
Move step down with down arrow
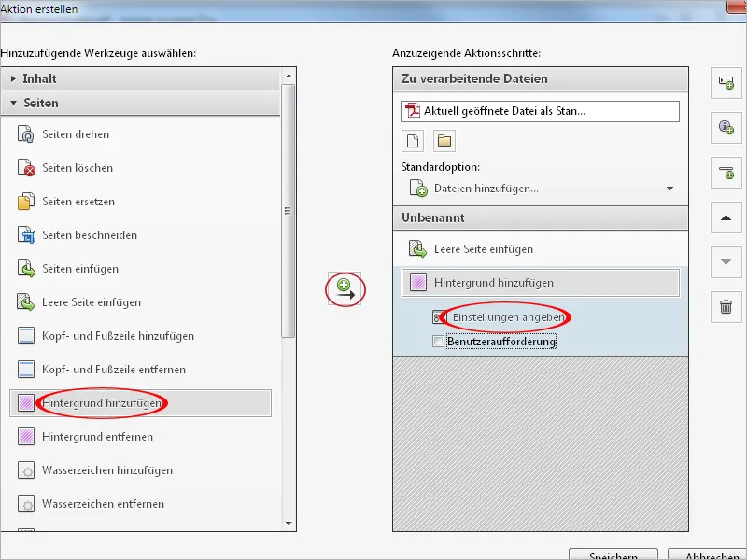click(726, 262)
